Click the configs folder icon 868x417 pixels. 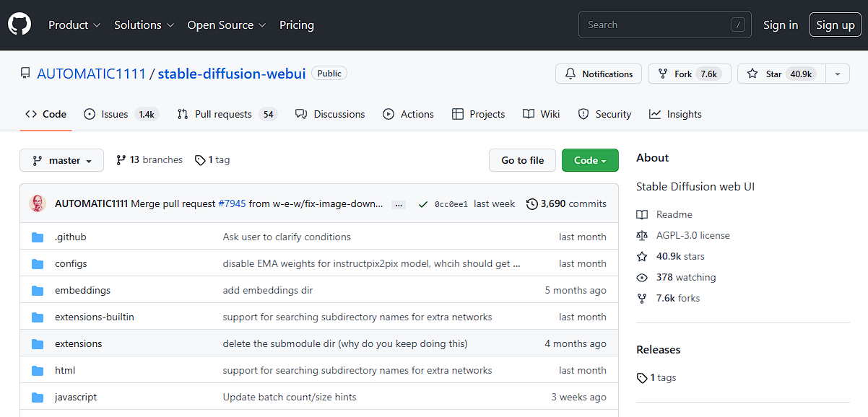tap(38, 263)
